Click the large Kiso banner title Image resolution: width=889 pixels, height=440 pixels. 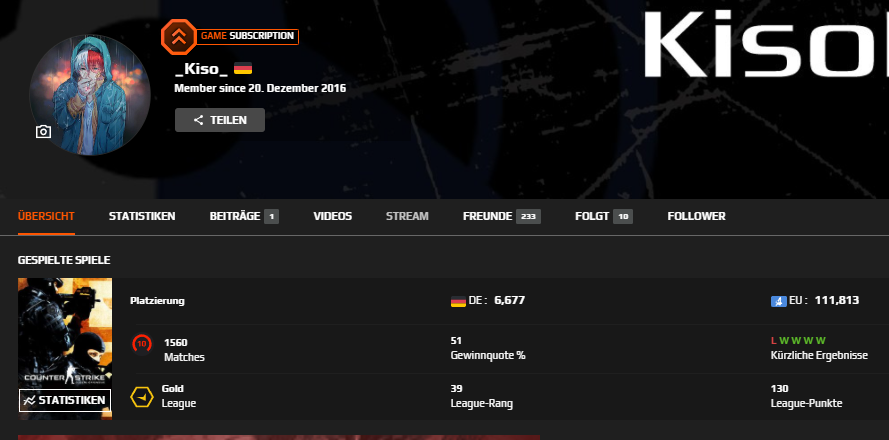tap(766, 44)
